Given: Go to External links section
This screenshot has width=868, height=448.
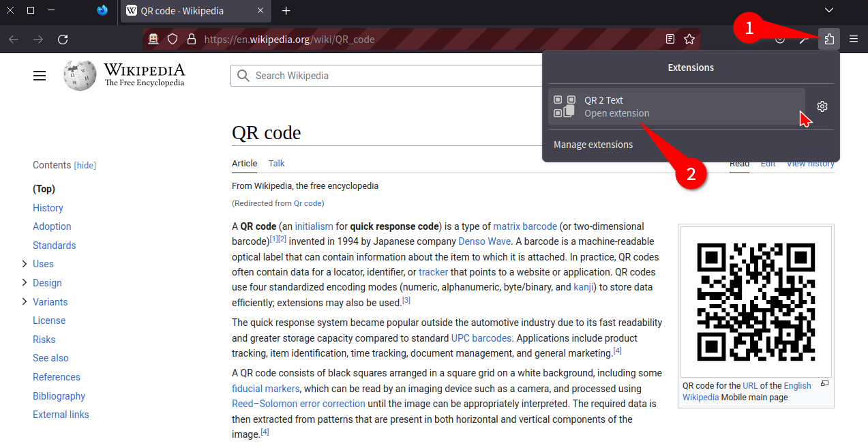Looking at the screenshot, I should [x=61, y=415].
